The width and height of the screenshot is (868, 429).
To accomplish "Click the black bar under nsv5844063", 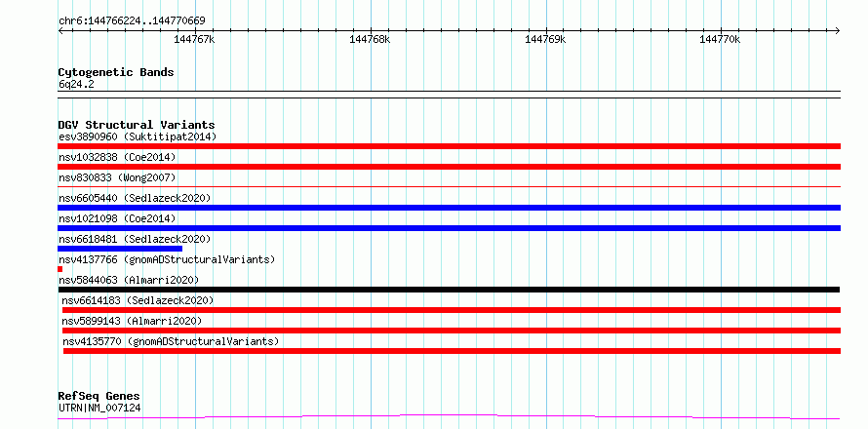I will (x=449, y=290).
